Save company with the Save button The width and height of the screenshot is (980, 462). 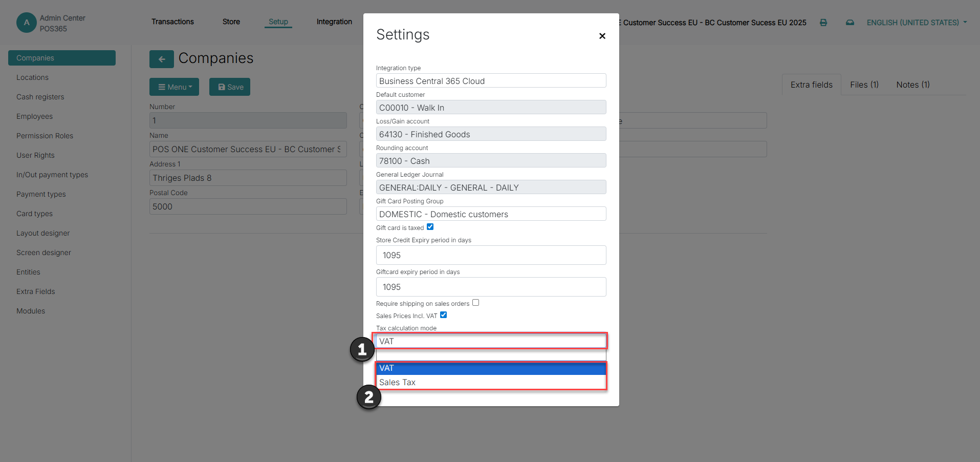(x=230, y=87)
